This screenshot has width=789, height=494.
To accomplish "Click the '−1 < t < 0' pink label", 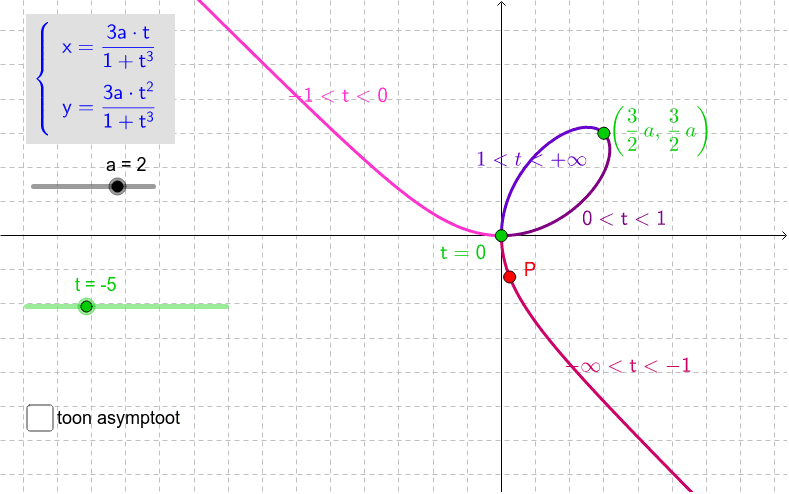I will pos(338,96).
